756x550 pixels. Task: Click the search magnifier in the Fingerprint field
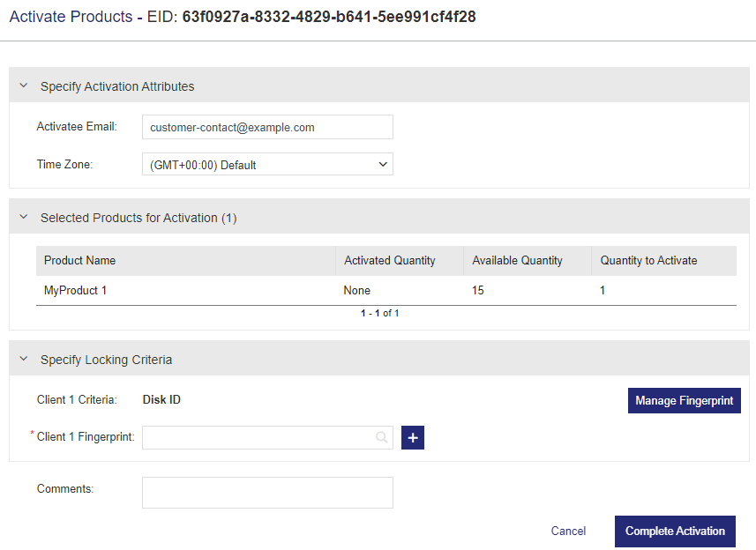[381, 437]
